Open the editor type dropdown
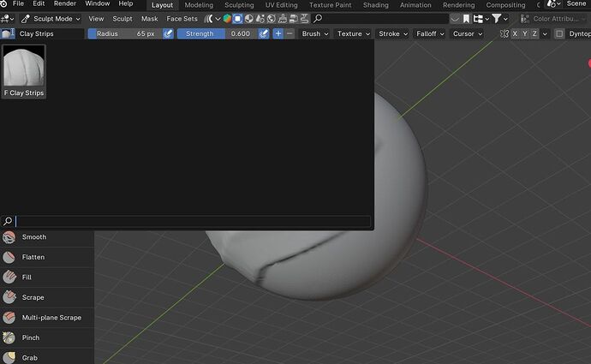The height and width of the screenshot is (364, 591). (7, 19)
